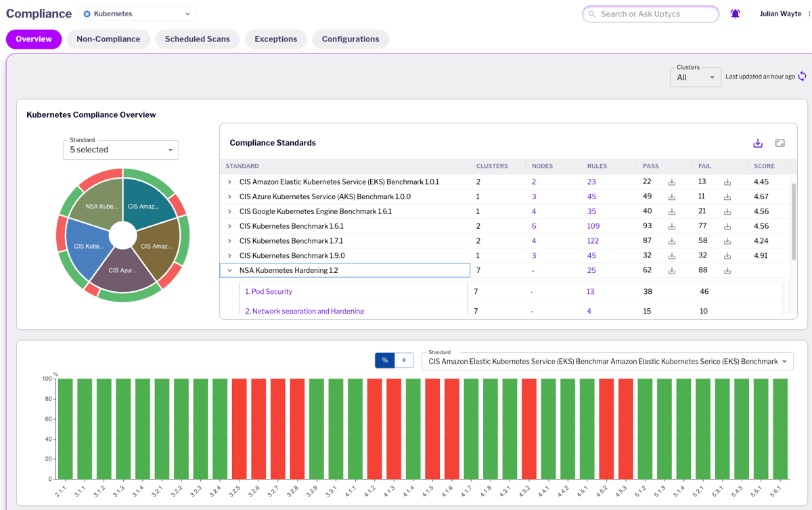This screenshot has width=812, height=510.
Task: Download pass results for CIS Kubernetes Benchmark 1.9.0
Action: coord(672,256)
